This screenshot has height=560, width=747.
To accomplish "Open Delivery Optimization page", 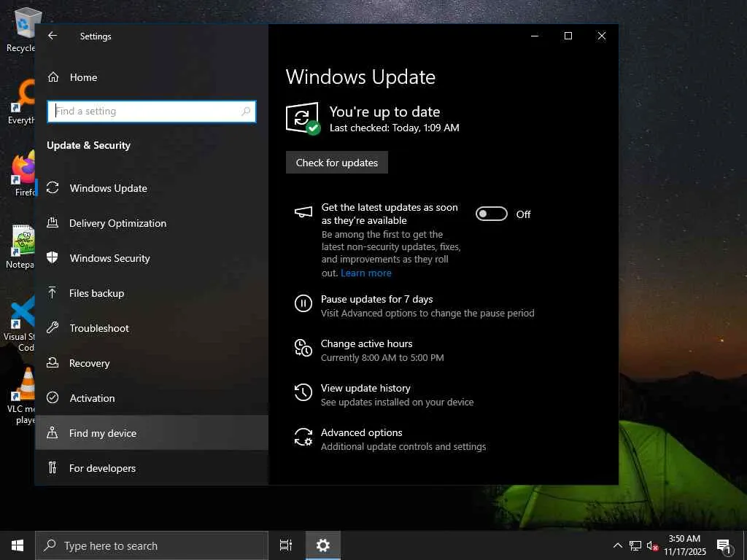I will [x=152, y=223].
